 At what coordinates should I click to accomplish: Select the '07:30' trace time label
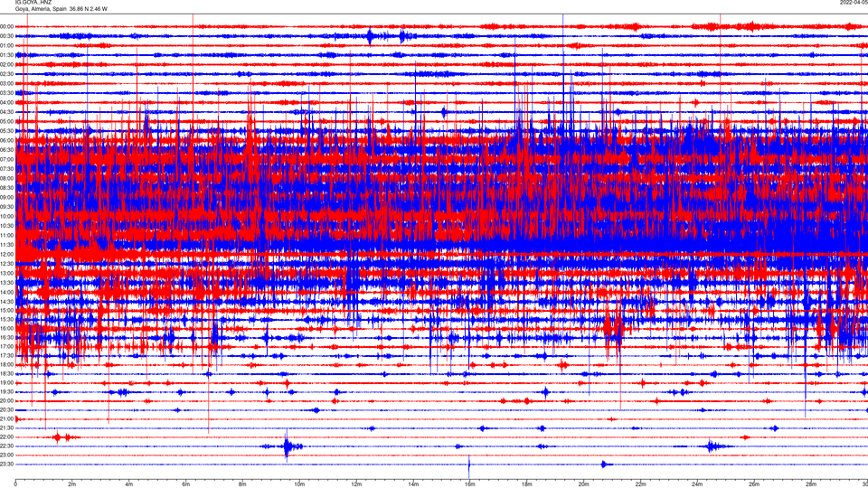[6, 169]
